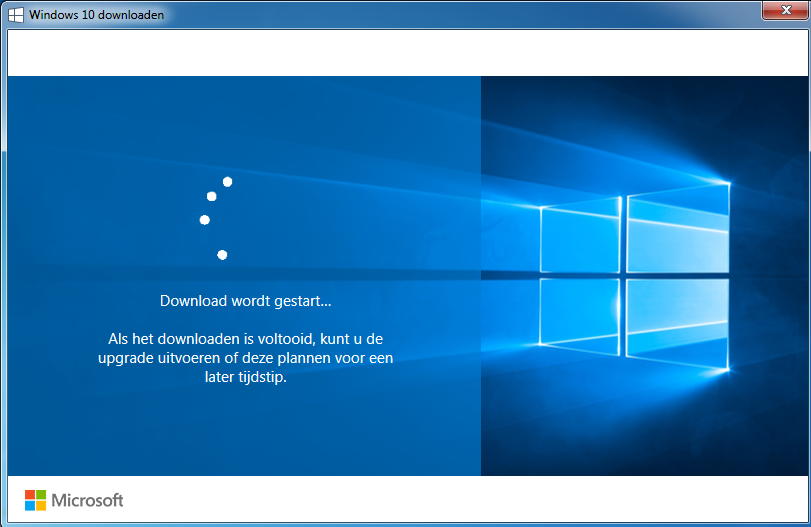Viewport: 811px width, 527px height.
Task: Click the 'Als het downloaden is voltooid' paragraph
Action: click(x=245, y=358)
